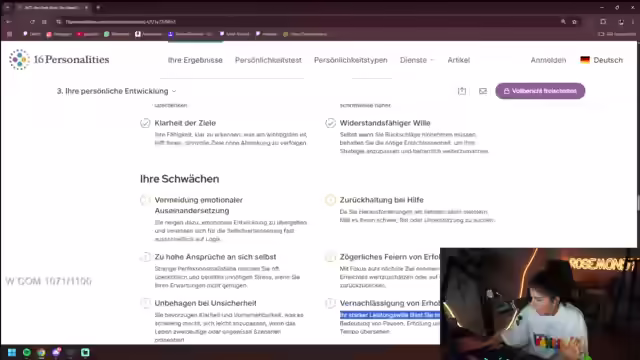Click the browser reload icon
640x360 pixels.
32,22
